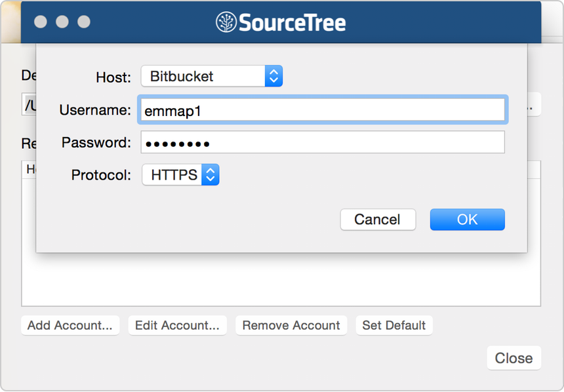Screen dimensions: 564x392
Task: Close the accounts preferences window
Action: (514, 358)
